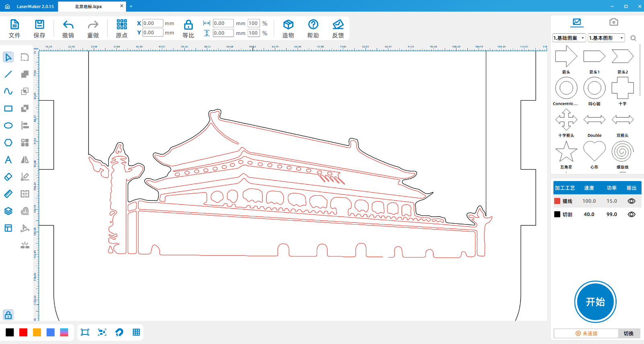Choose the red color swatch
This screenshot has height=344, width=644.
pyautogui.click(x=23, y=332)
